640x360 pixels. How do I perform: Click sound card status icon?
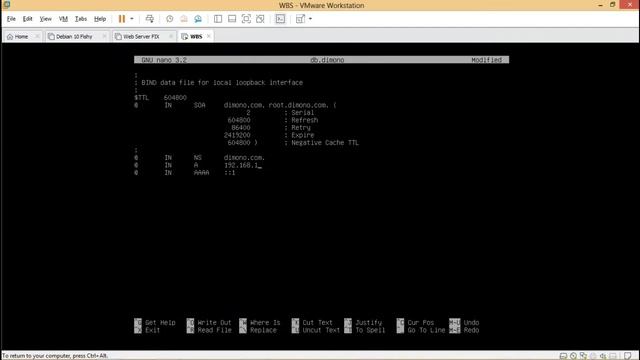603,356
